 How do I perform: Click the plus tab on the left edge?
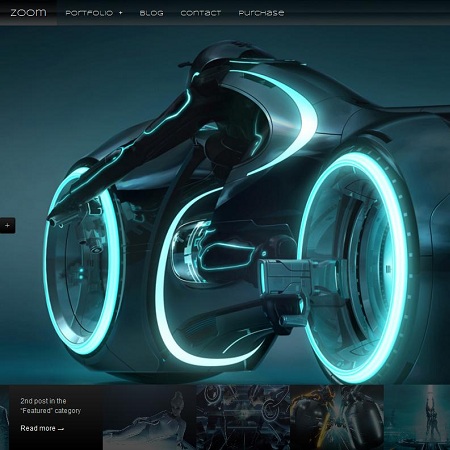pyautogui.click(x=7, y=226)
